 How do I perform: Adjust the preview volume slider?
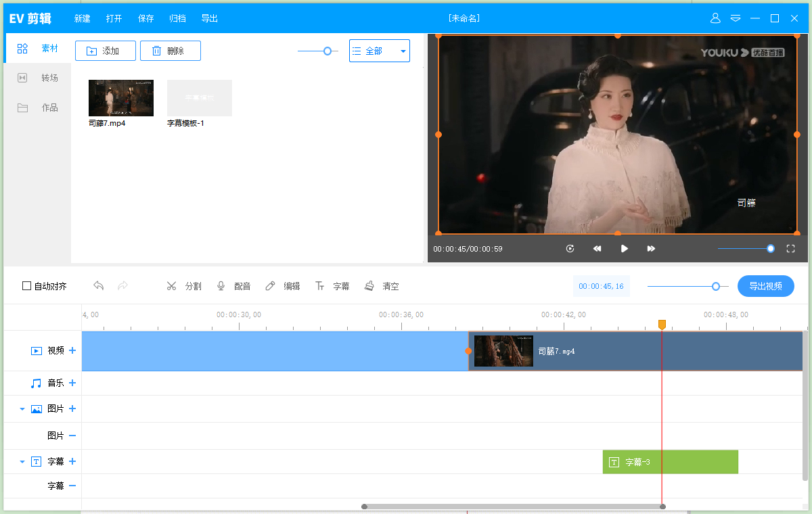771,249
